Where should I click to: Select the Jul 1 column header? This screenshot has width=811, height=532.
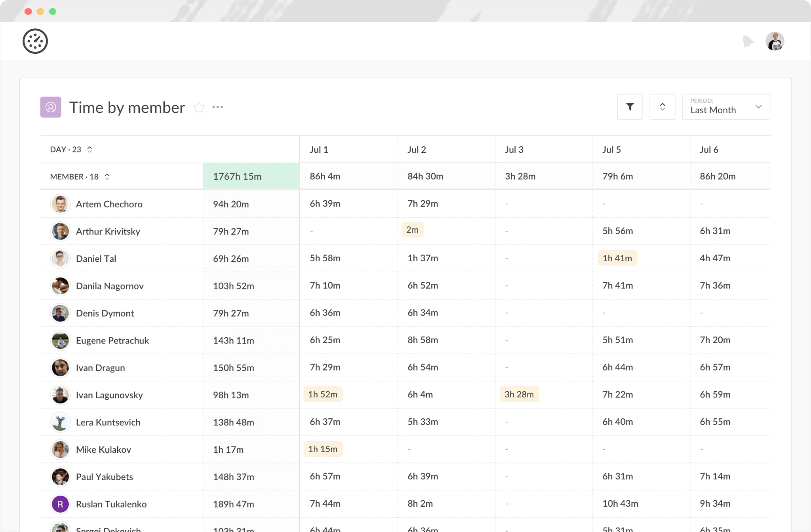319,150
